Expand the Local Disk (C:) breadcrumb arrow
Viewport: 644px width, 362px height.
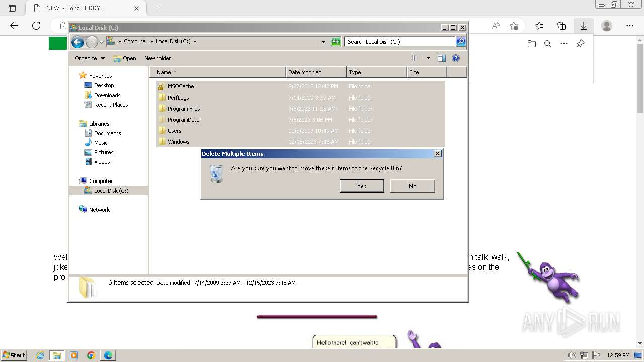(x=195, y=42)
